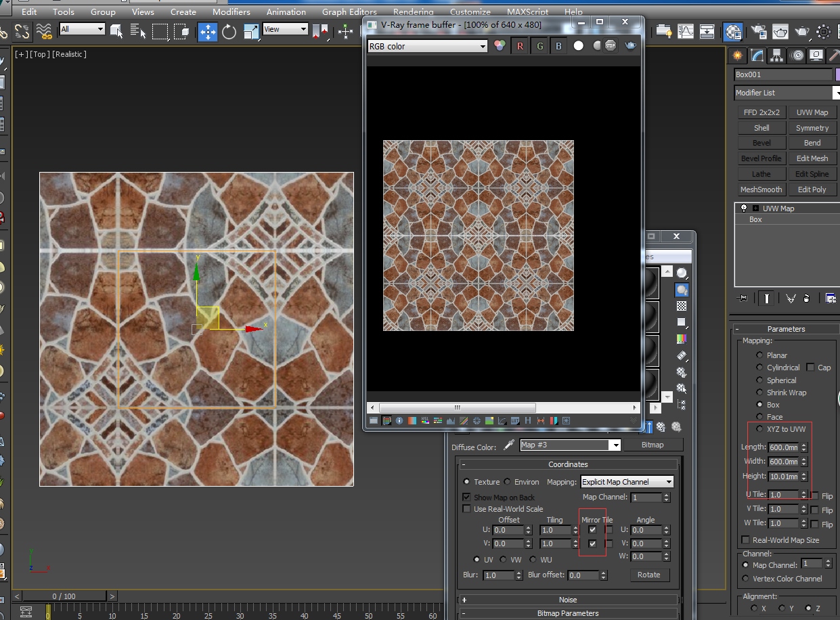Switch to the Hierarchy command panel
The image size is (840, 620).
click(777, 56)
